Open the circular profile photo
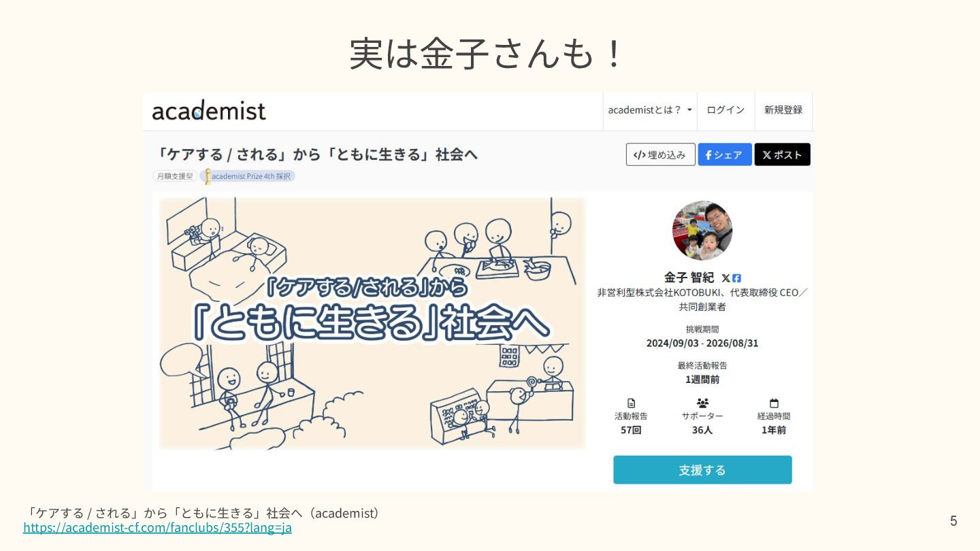The height and width of the screenshot is (551, 980). [x=702, y=231]
